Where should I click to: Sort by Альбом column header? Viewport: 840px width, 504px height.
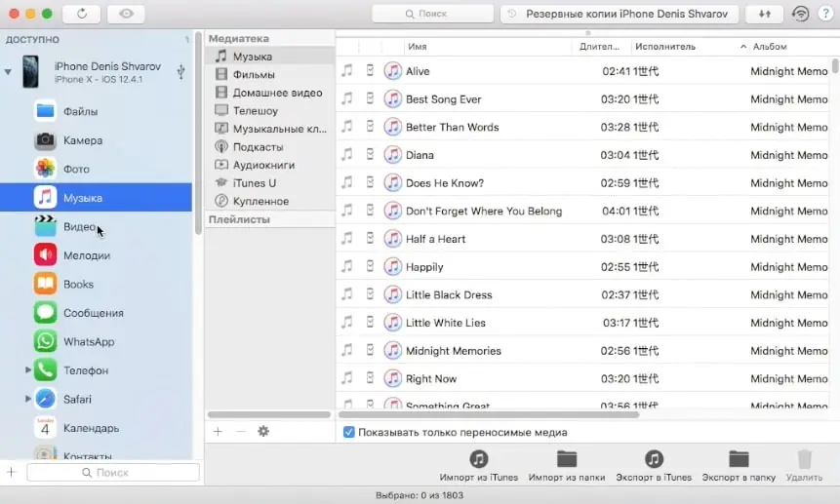(x=790, y=47)
